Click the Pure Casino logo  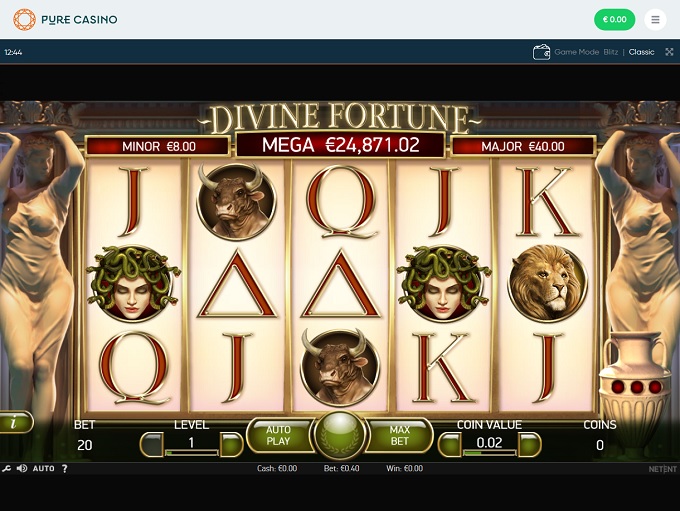[x=65, y=20]
